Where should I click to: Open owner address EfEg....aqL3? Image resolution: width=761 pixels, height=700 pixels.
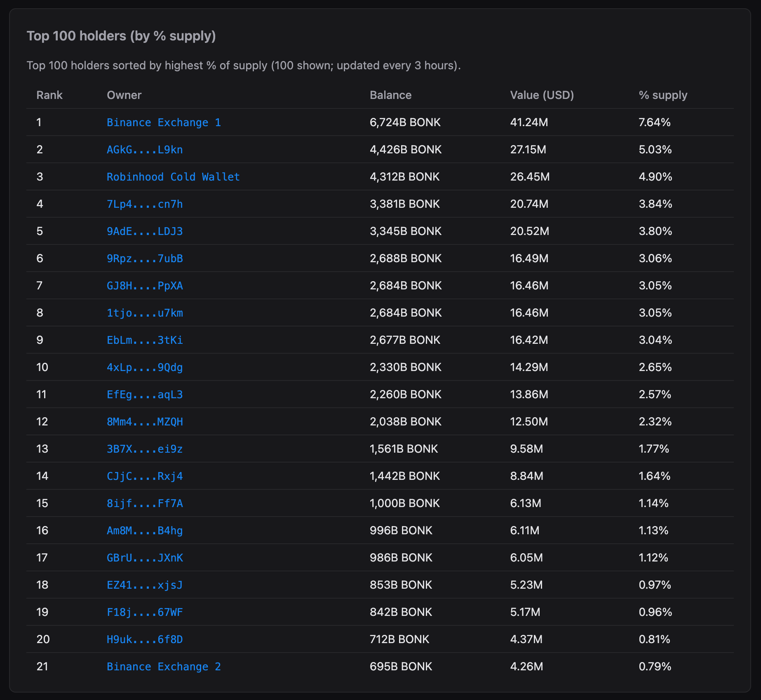click(145, 395)
